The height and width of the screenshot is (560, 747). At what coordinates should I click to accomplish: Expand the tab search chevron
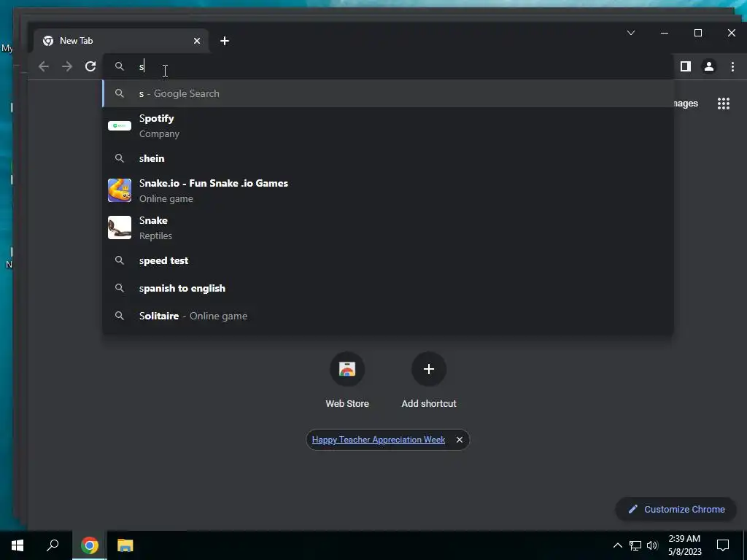(x=631, y=33)
